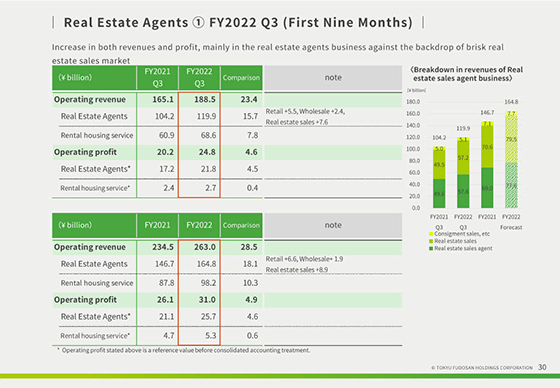Select the 24.8 operating profit cell
The height and width of the screenshot is (388, 560).
click(x=207, y=152)
